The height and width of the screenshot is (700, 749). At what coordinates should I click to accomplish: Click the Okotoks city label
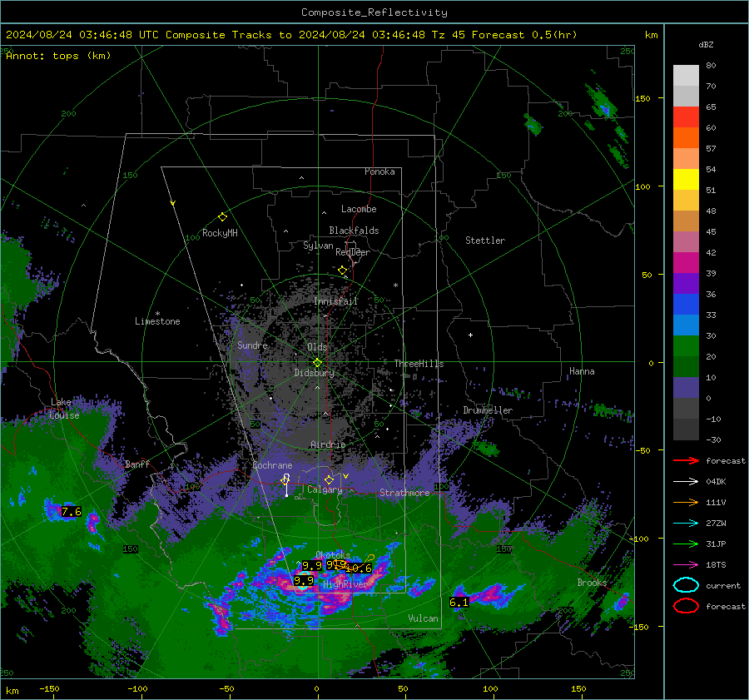coord(333,554)
